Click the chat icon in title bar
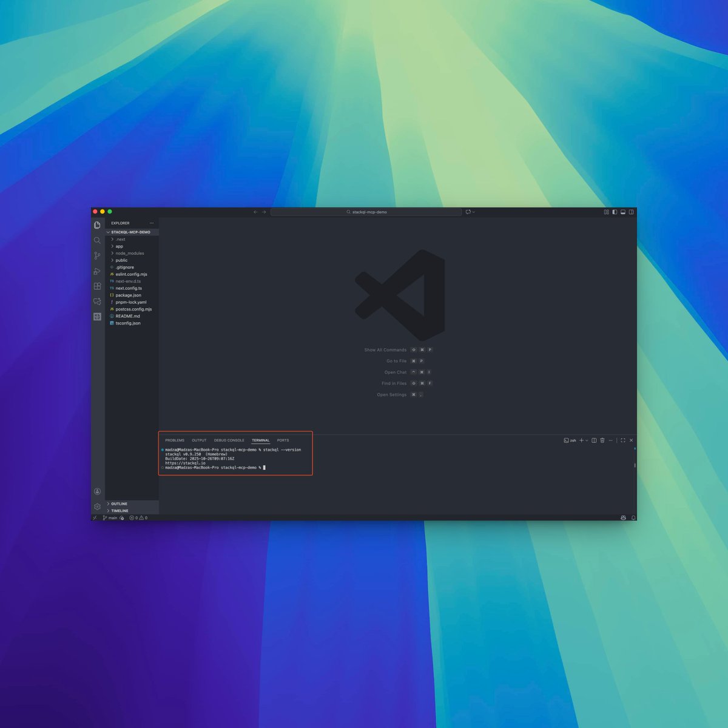 tap(468, 212)
